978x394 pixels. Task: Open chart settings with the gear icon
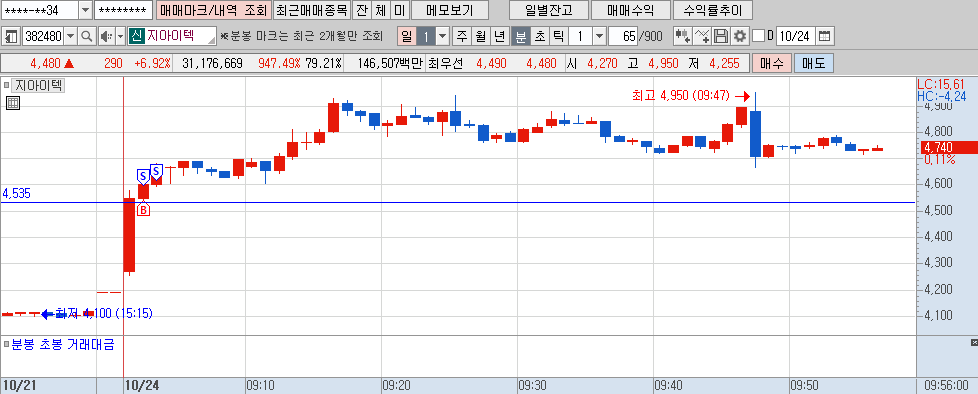(740, 36)
